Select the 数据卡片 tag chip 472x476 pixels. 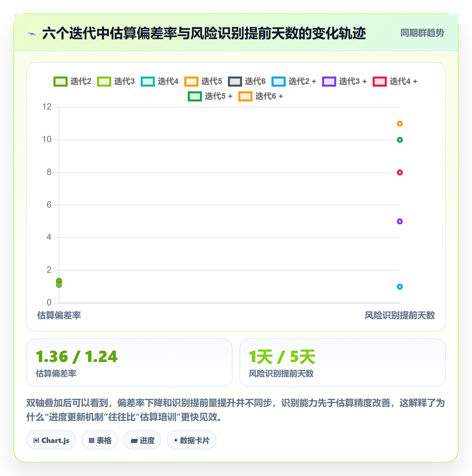click(191, 440)
